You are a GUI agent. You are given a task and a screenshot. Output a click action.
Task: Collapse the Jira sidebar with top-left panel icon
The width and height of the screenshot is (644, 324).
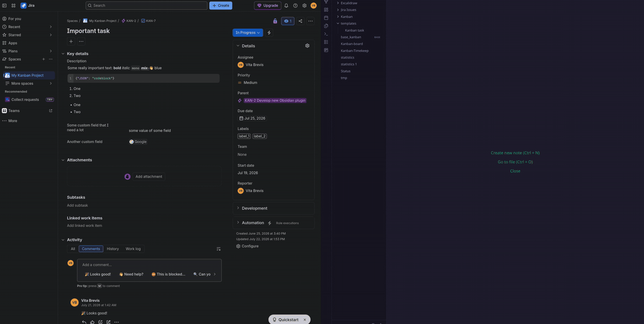pos(5,6)
